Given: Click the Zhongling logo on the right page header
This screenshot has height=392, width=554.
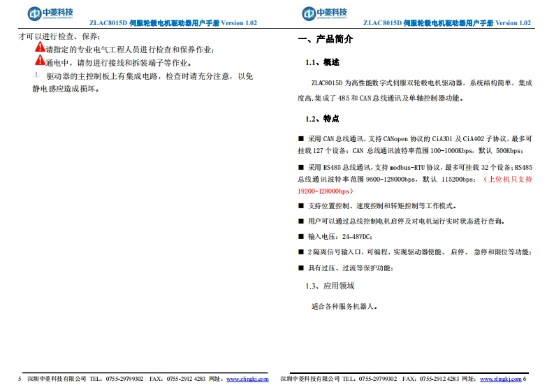Looking at the screenshot, I should [x=323, y=13].
